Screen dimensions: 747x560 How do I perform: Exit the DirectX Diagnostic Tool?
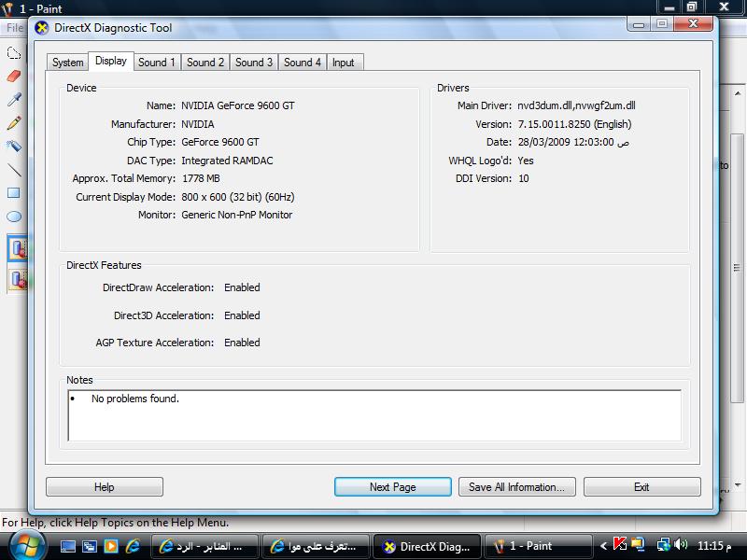[641, 487]
